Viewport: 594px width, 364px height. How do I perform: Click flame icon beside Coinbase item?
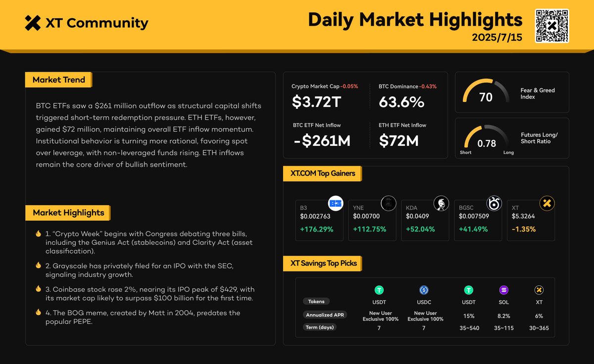point(38,289)
